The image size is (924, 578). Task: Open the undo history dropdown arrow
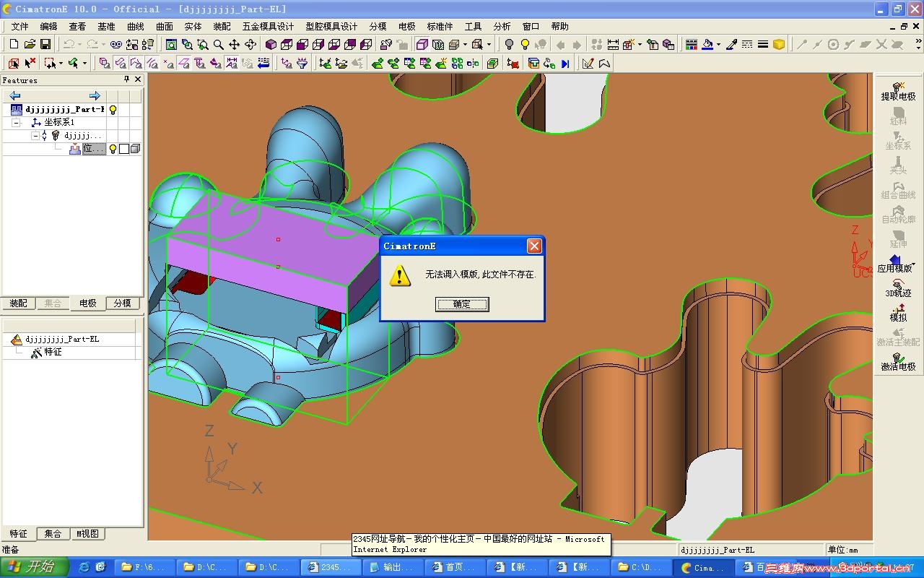79,45
